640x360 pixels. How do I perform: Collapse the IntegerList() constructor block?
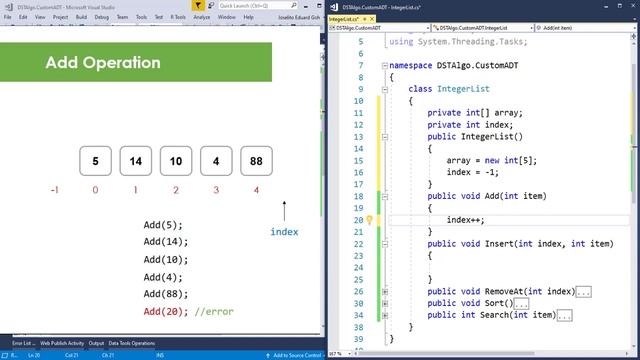(384, 137)
